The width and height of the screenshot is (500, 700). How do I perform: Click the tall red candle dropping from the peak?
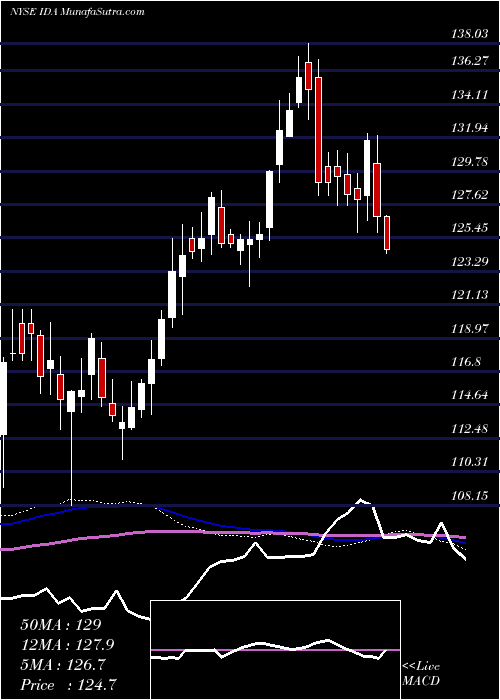point(318,129)
